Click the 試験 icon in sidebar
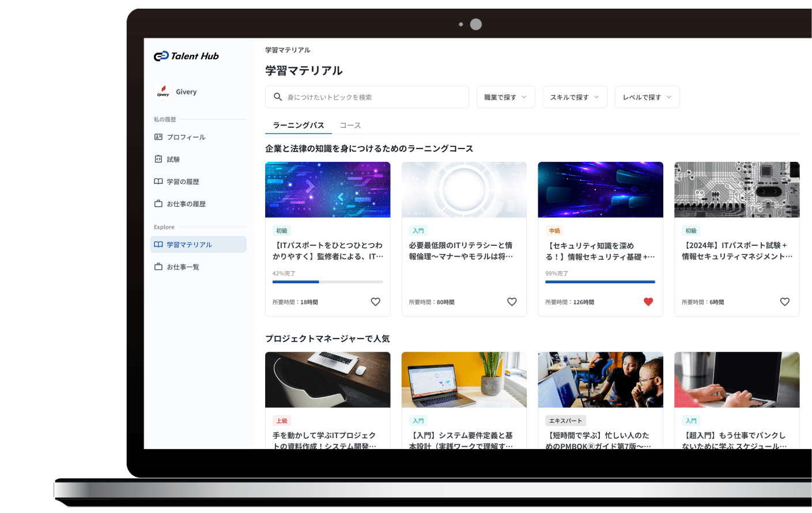 158,159
